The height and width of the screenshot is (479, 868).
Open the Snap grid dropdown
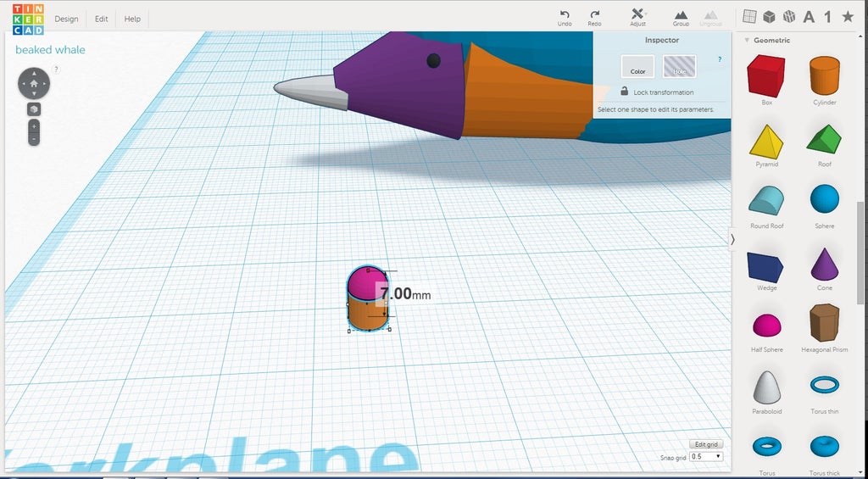706,456
